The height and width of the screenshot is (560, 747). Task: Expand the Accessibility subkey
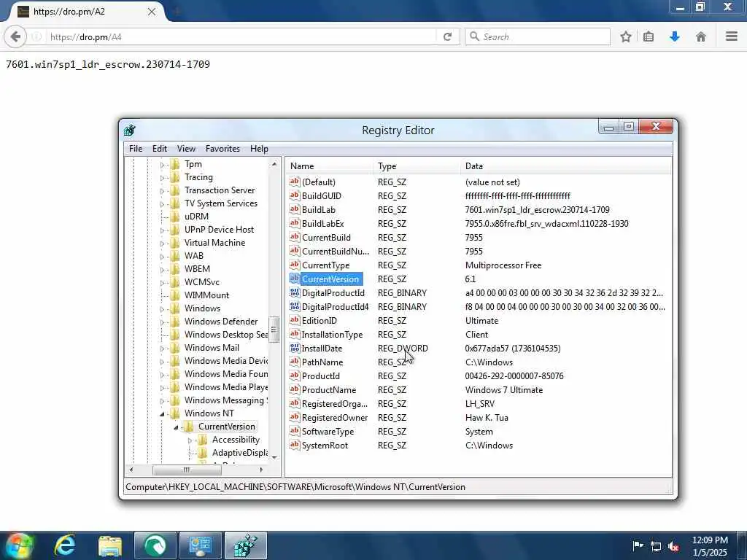(190, 440)
